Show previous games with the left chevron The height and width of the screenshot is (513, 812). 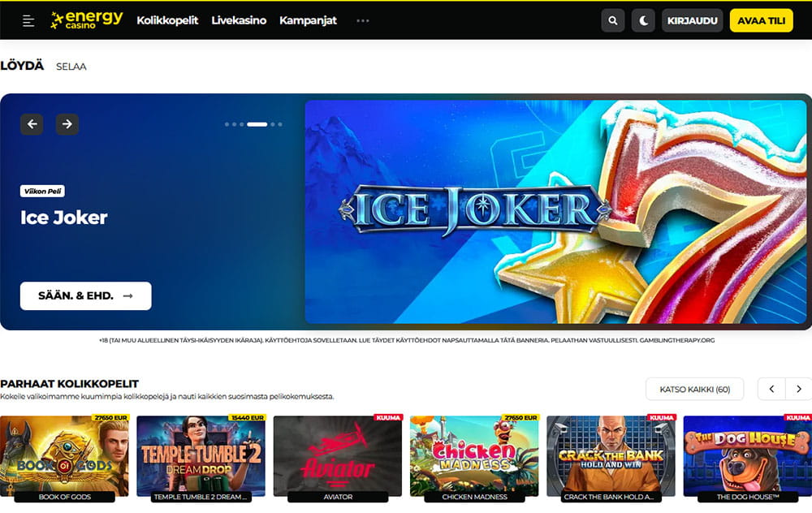pyautogui.click(x=771, y=390)
